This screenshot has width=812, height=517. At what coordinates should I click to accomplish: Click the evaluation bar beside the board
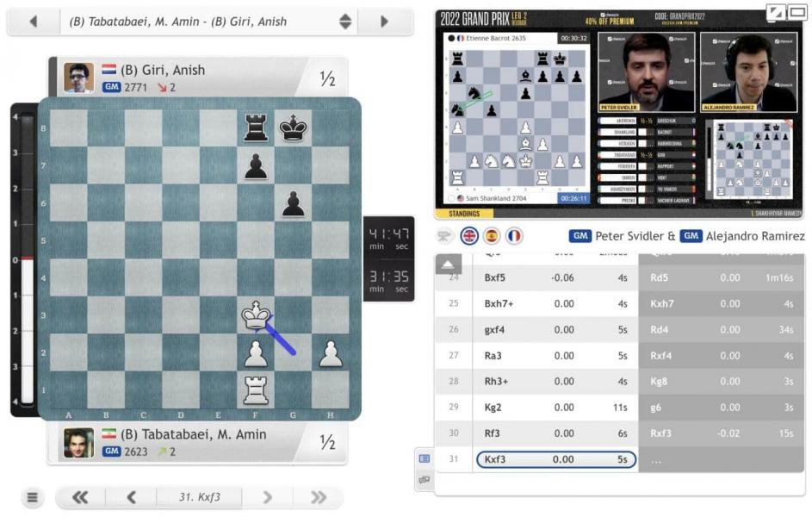coord(25,258)
